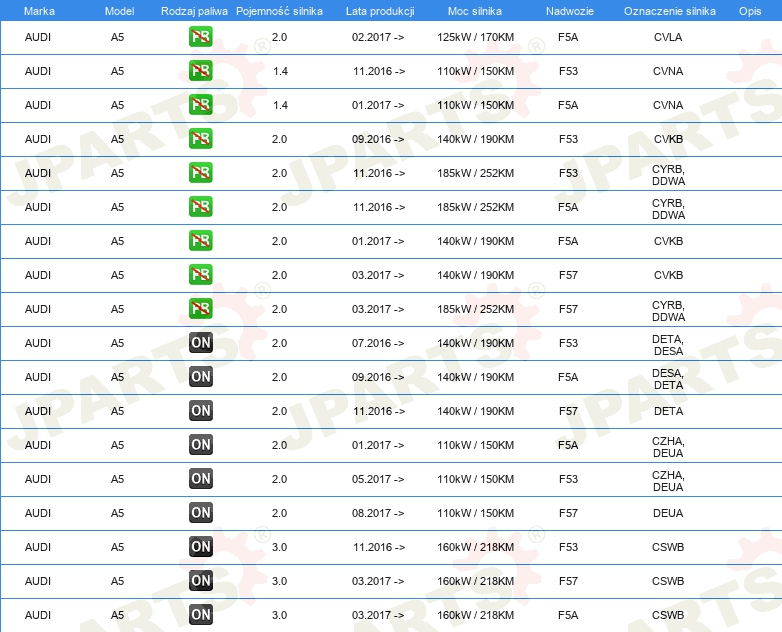Image resolution: width=782 pixels, height=632 pixels.
Task: Click the Oznaczenie silnika column header
Action: (x=670, y=11)
